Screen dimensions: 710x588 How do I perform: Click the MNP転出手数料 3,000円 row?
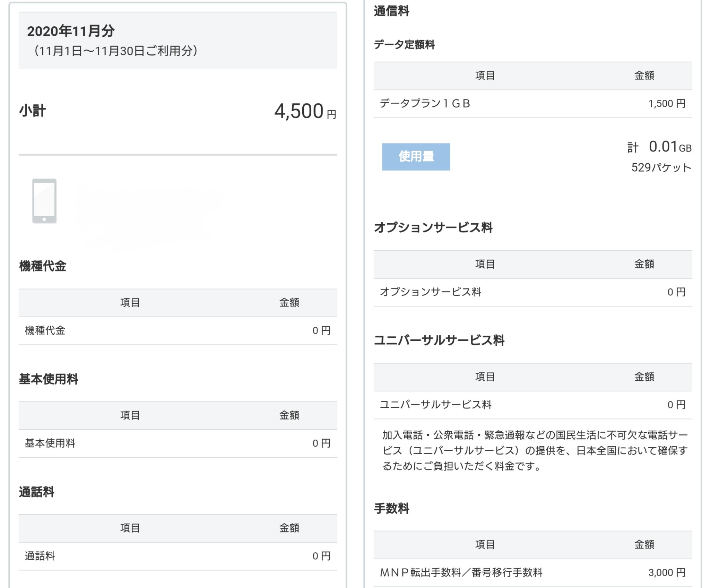532,572
